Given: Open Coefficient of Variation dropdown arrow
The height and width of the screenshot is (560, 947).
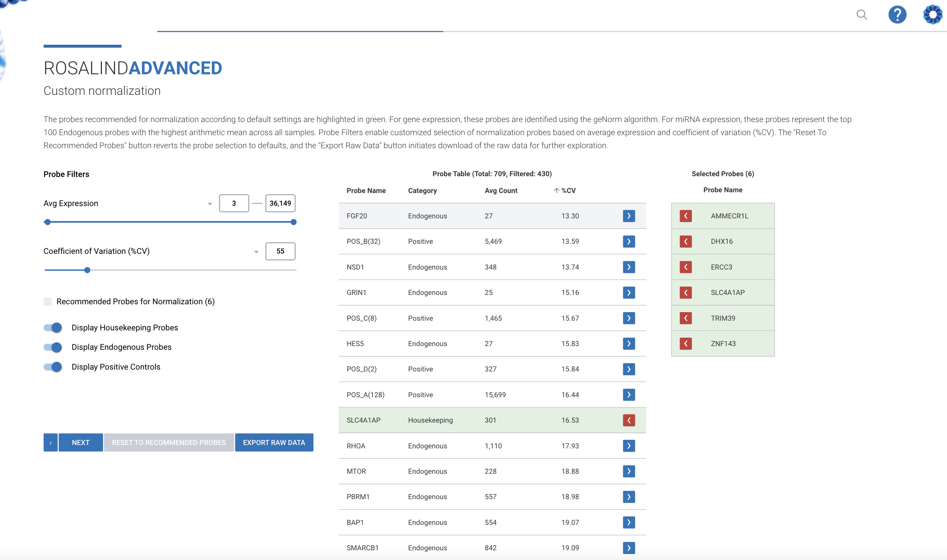Looking at the screenshot, I should [x=256, y=252].
